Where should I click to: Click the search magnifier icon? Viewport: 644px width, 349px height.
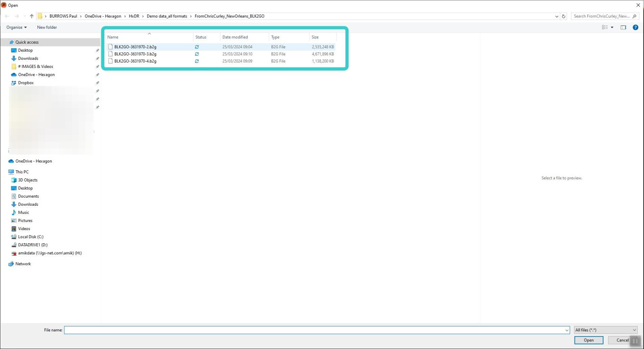(x=634, y=17)
